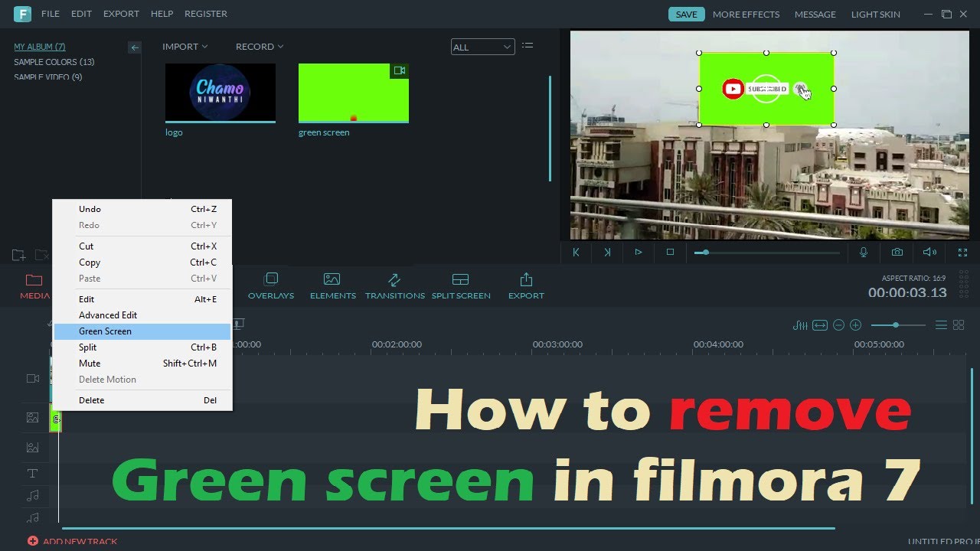Select the logo media thumbnail
The width and height of the screenshot is (980, 551).
[x=220, y=93]
